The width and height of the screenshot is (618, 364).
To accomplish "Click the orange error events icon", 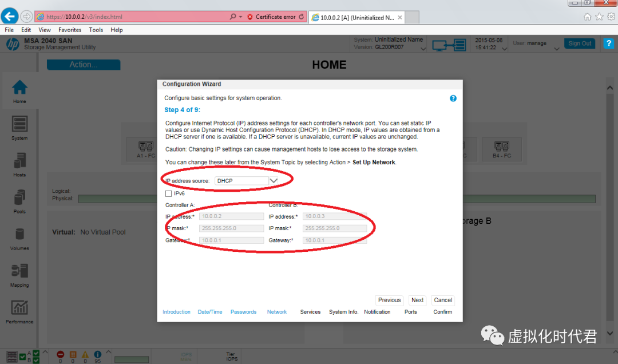I will (73, 354).
